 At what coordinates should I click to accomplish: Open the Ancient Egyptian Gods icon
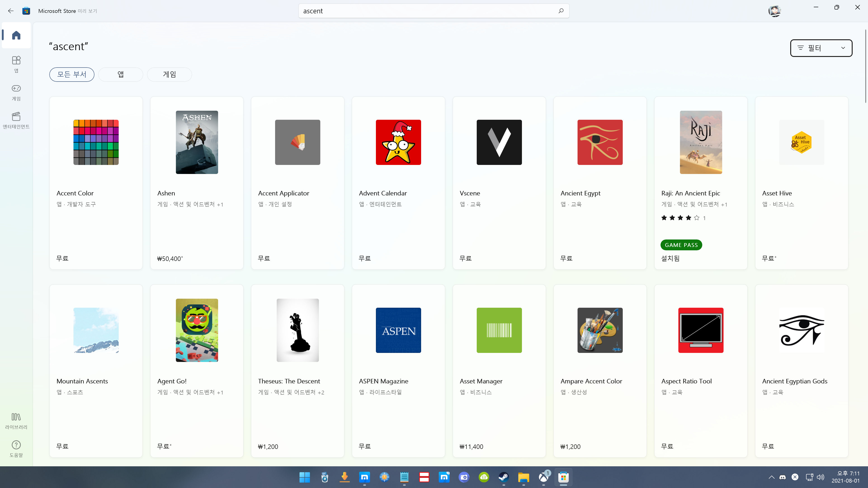802,330
